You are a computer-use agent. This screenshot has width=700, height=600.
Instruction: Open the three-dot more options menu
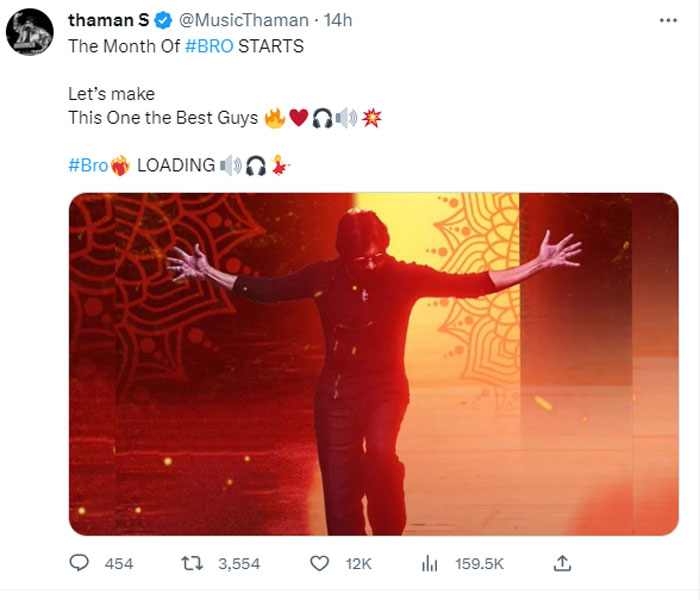[667, 21]
